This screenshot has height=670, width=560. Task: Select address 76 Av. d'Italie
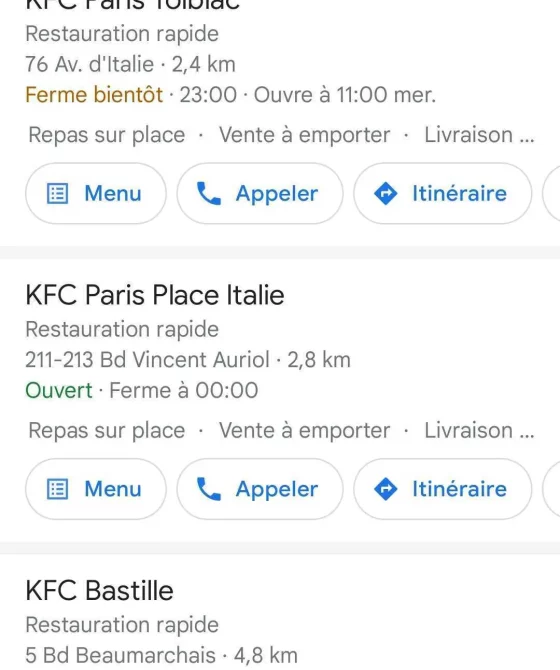click(x=89, y=65)
